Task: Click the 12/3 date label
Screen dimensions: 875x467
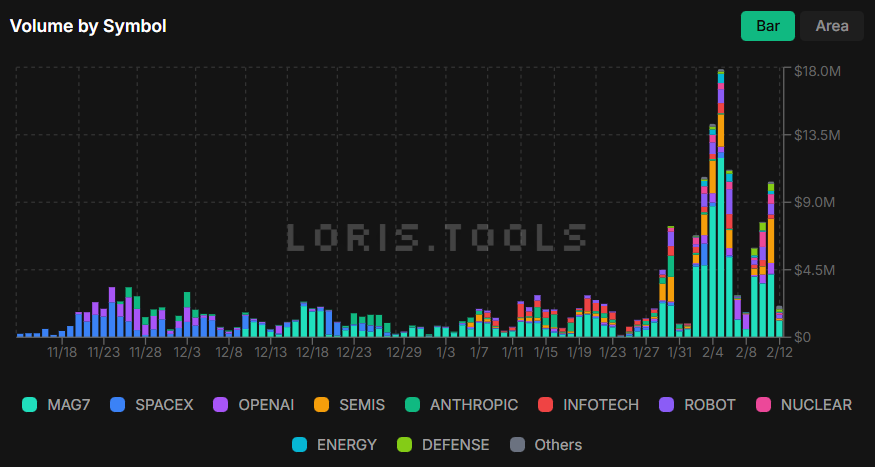Action: (187, 352)
